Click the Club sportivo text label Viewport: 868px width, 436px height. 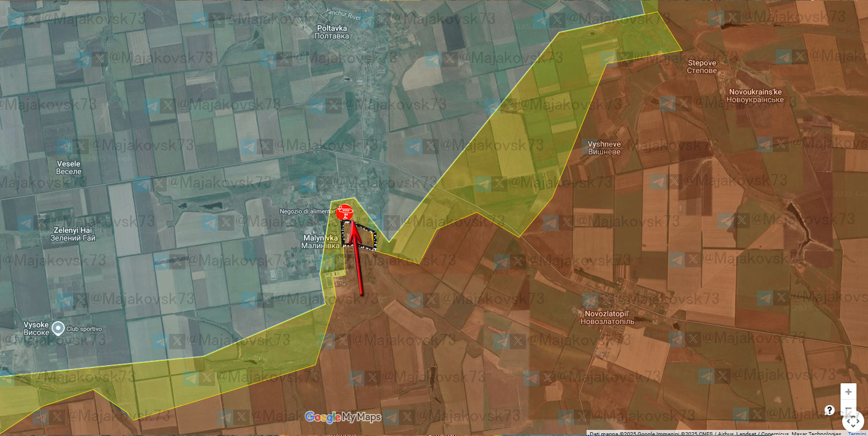(x=84, y=329)
